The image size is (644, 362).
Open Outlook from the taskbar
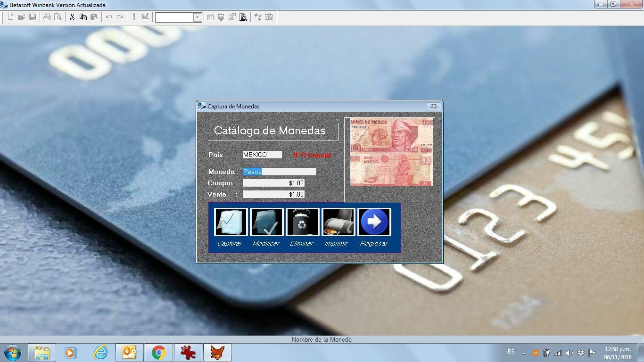coord(129,353)
